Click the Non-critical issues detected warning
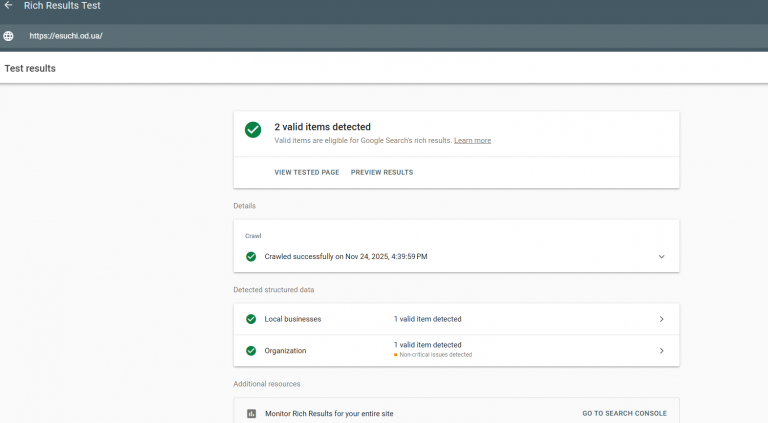This screenshot has height=423, width=768. (435, 355)
